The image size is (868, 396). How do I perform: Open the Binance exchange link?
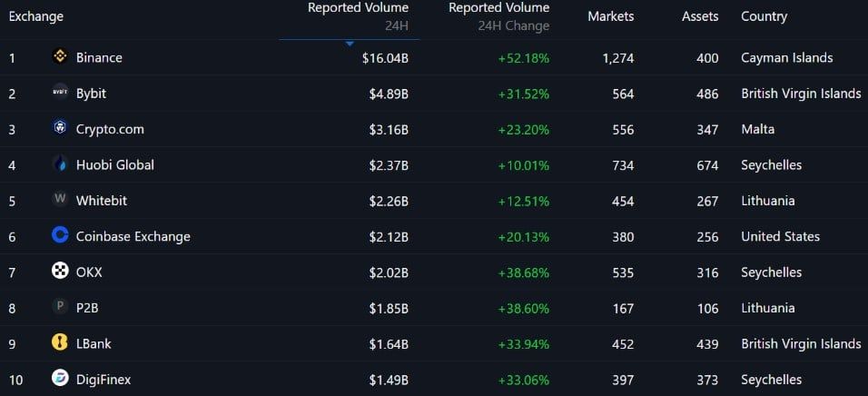click(x=99, y=57)
